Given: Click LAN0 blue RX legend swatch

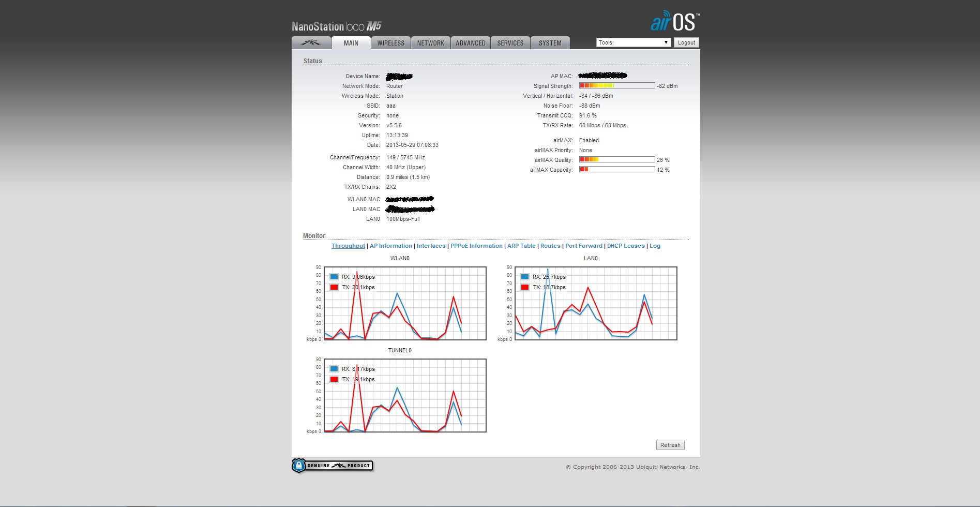Looking at the screenshot, I should (x=525, y=277).
